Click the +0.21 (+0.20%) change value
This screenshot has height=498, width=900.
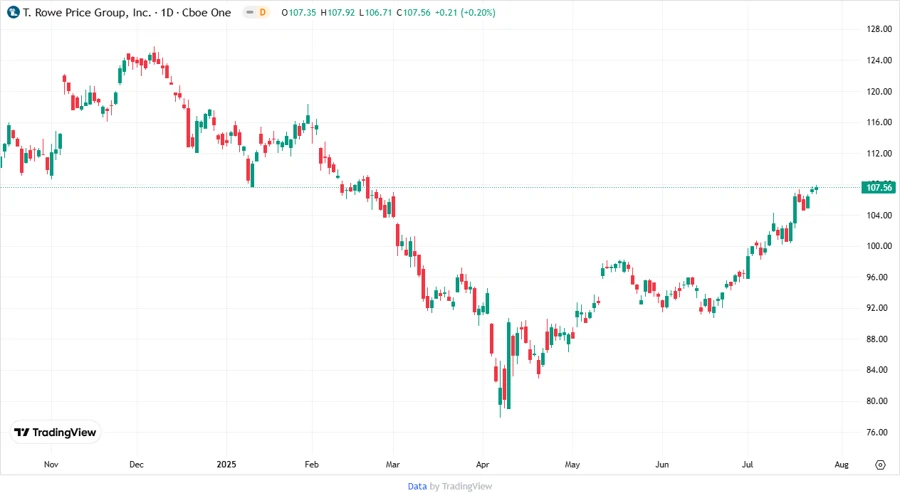(465, 13)
